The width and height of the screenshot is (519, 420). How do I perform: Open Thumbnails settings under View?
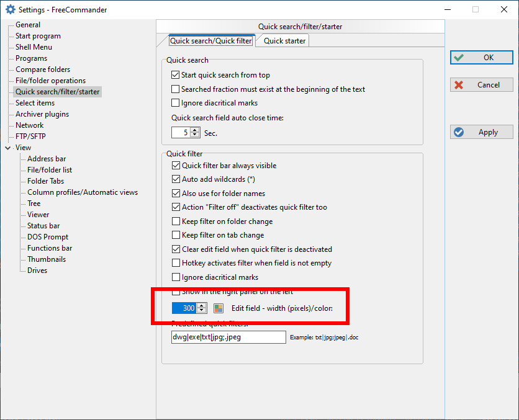coord(47,259)
